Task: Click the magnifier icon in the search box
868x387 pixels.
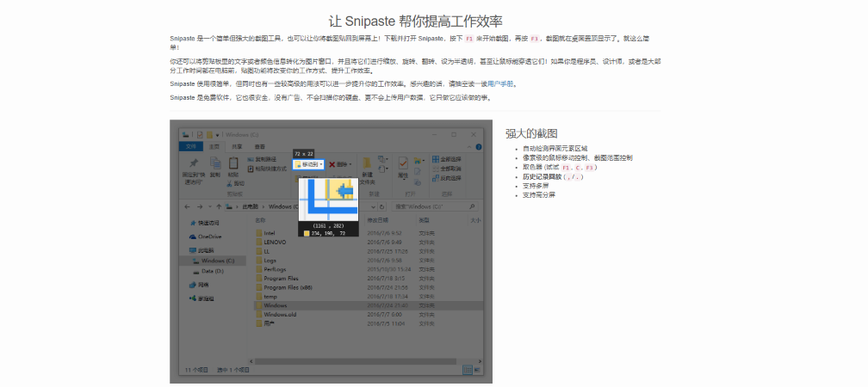Action: pyautogui.click(x=472, y=206)
